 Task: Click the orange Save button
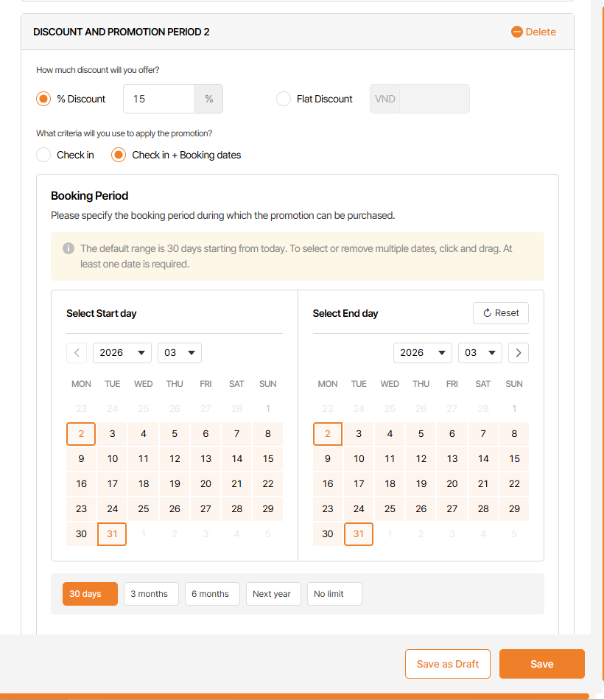542,664
